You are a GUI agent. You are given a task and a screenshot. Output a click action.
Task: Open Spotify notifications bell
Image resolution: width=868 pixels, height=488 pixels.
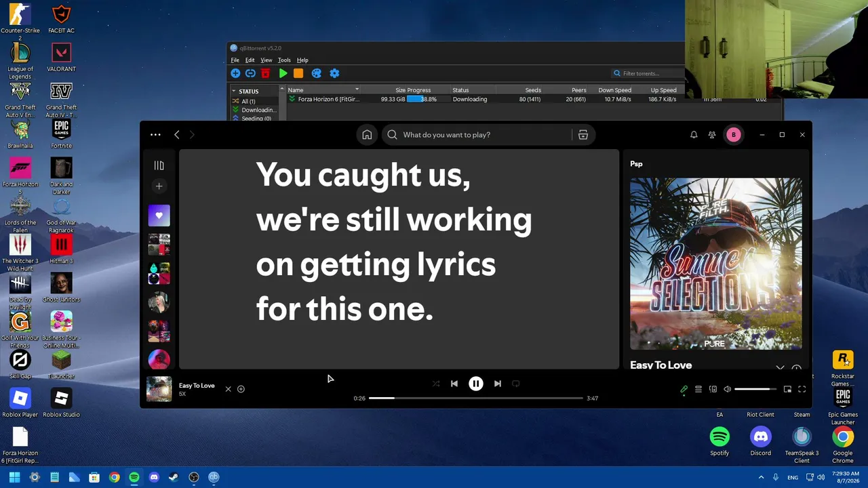coord(694,135)
